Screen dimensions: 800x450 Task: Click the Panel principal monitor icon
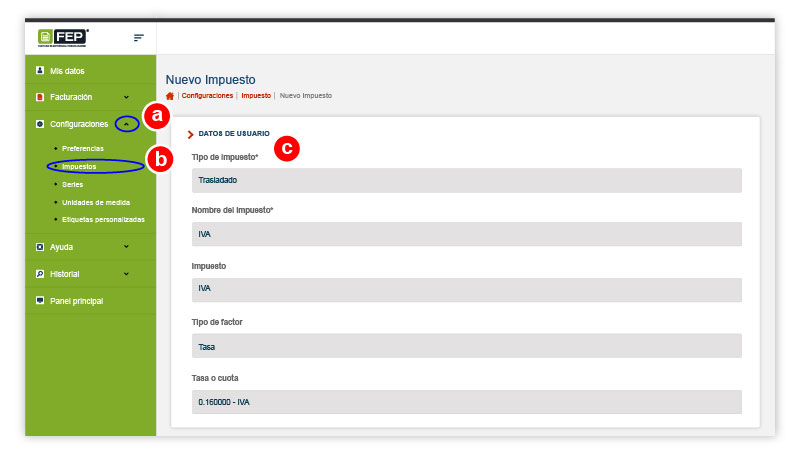40,301
